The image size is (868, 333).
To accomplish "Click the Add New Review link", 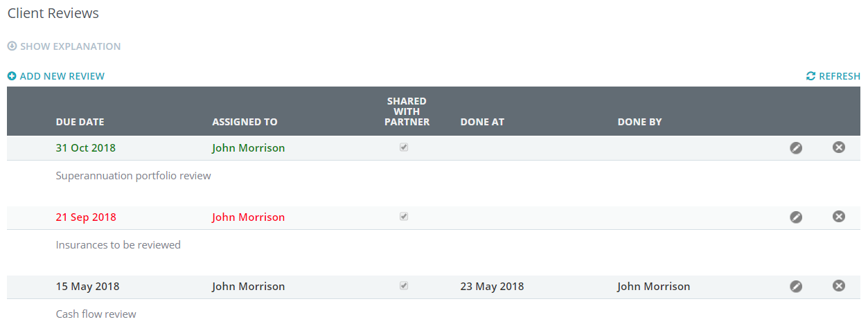I will [x=62, y=76].
